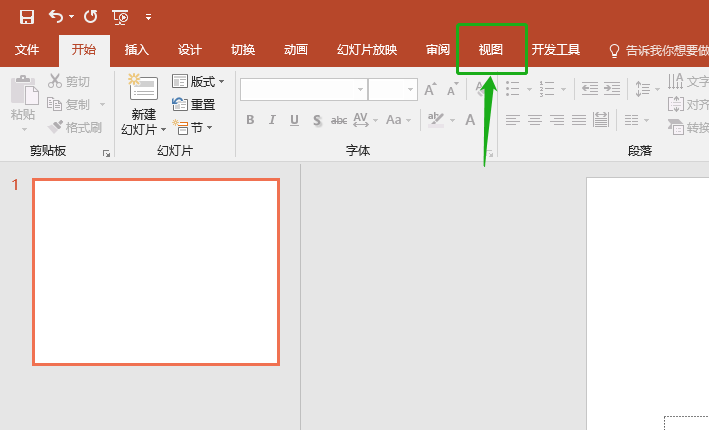Click the 新建幻灯片 icon
Screen dimensions: 709x430
[143, 87]
